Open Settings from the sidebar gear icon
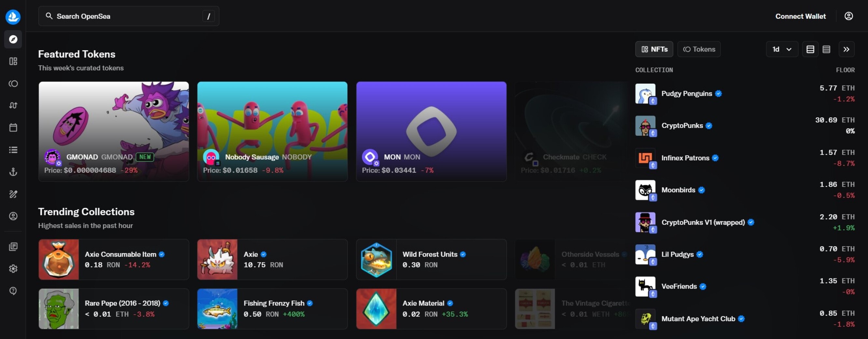The height and width of the screenshot is (339, 868). click(x=13, y=269)
